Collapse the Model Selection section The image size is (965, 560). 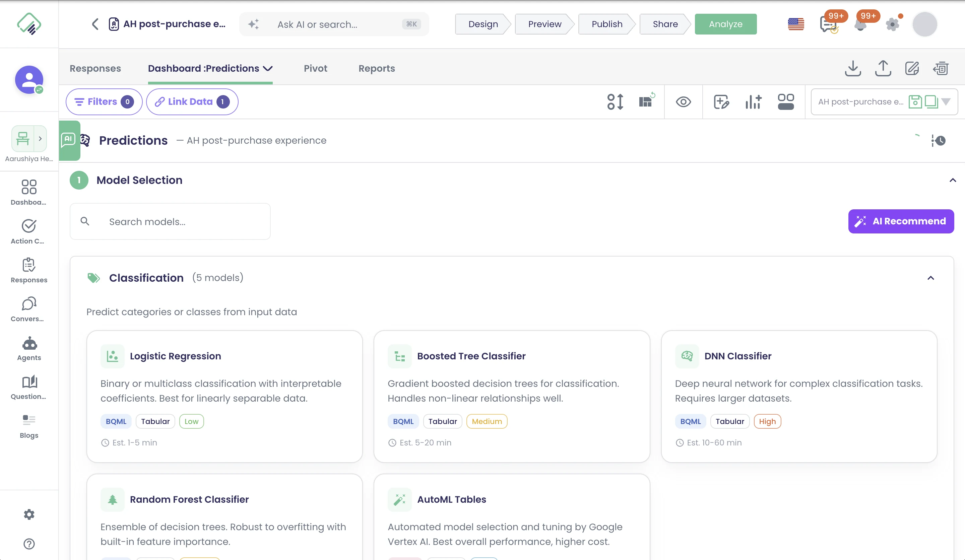tap(953, 180)
